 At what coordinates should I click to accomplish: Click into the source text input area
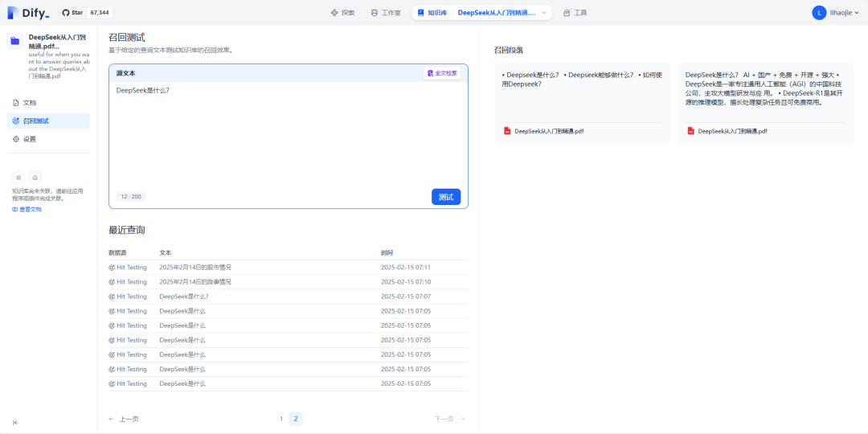click(x=289, y=133)
